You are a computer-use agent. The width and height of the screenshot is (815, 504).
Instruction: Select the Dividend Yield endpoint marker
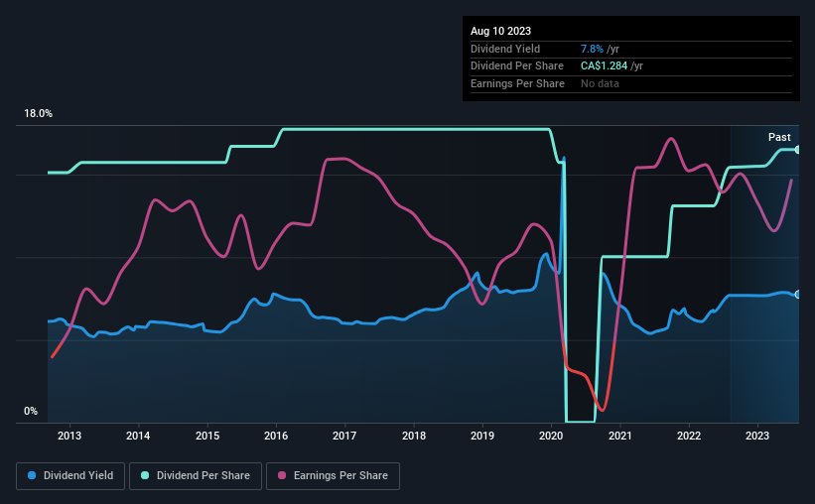click(x=798, y=295)
